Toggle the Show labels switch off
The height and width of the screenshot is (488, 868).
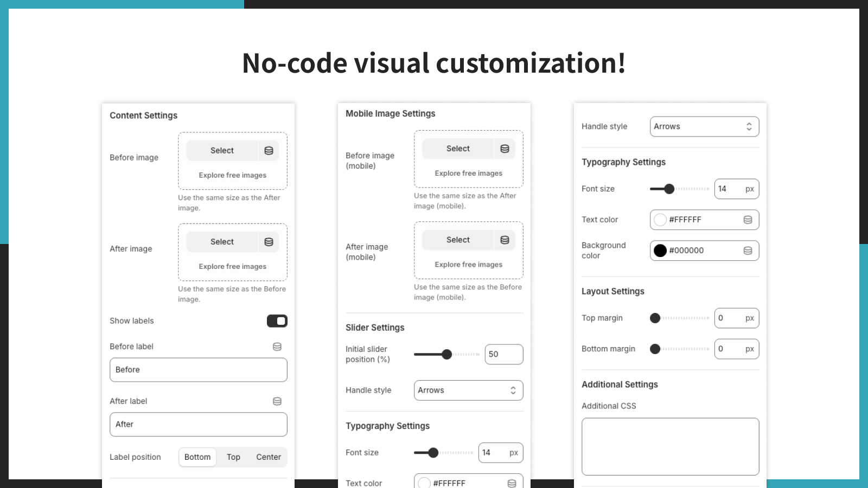pos(277,320)
